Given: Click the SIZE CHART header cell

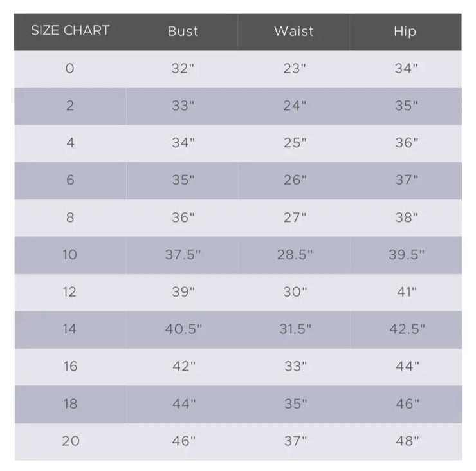Looking at the screenshot, I should 70,31.
